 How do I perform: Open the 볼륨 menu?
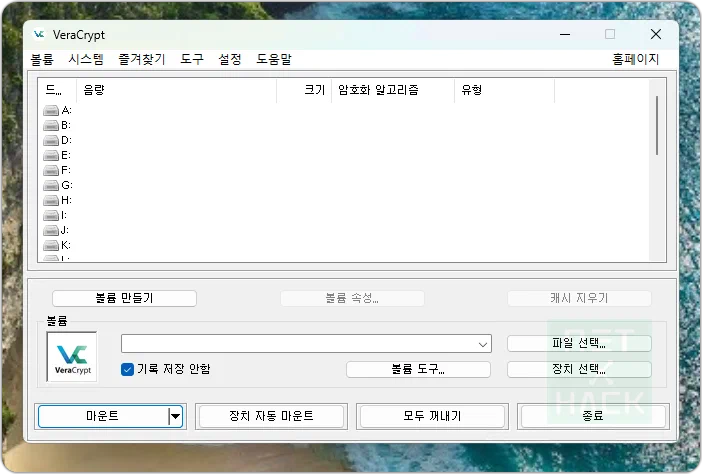[x=42, y=60]
